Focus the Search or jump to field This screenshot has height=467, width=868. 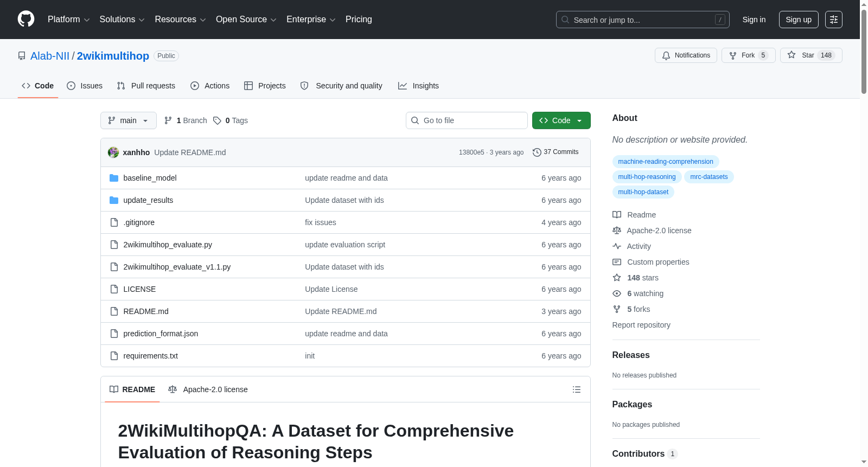point(643,20)
